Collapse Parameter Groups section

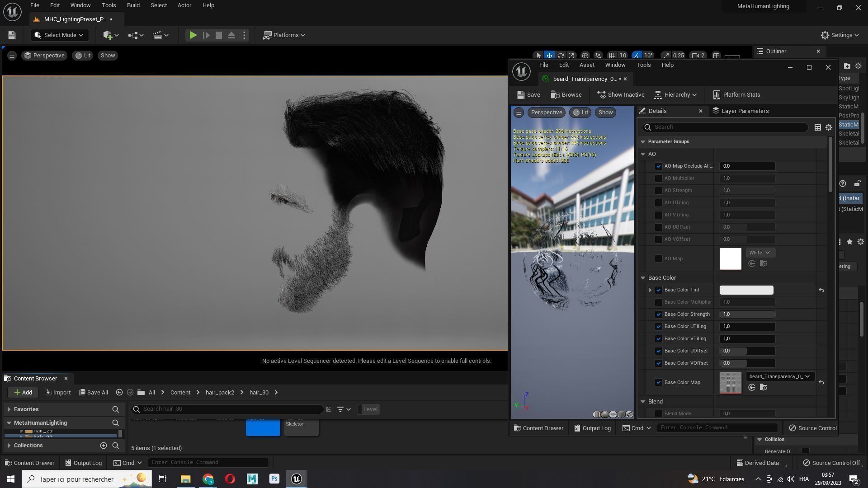(x=643, y=142)
